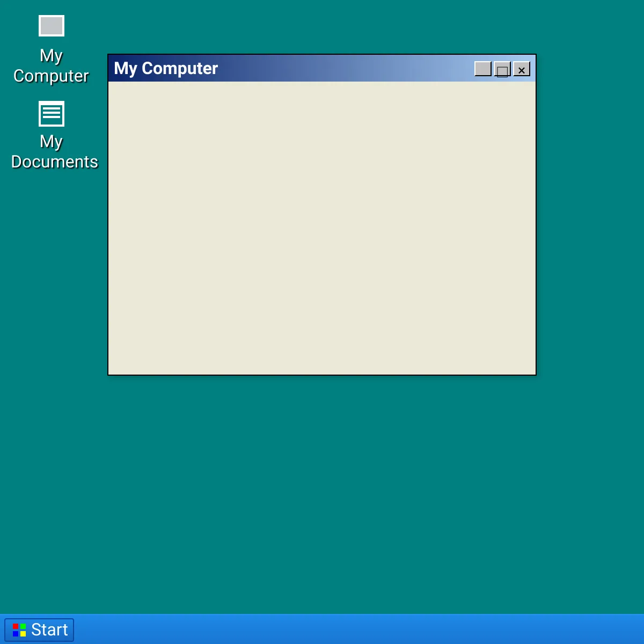The width and height of the screenshot is (644, 644).
Task: Open the My Computer desktop icon
Action: point(52,49)
